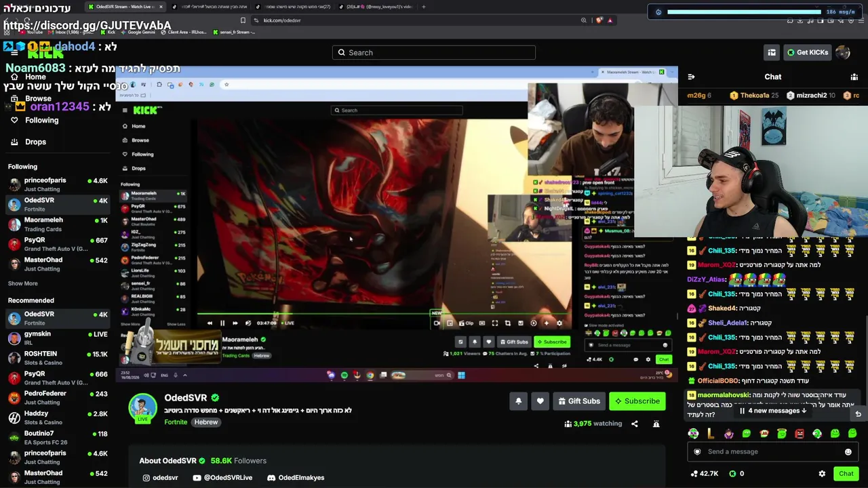Expand Show more under Following
Viewport: 868px width, 488px height.
[23, 283]
